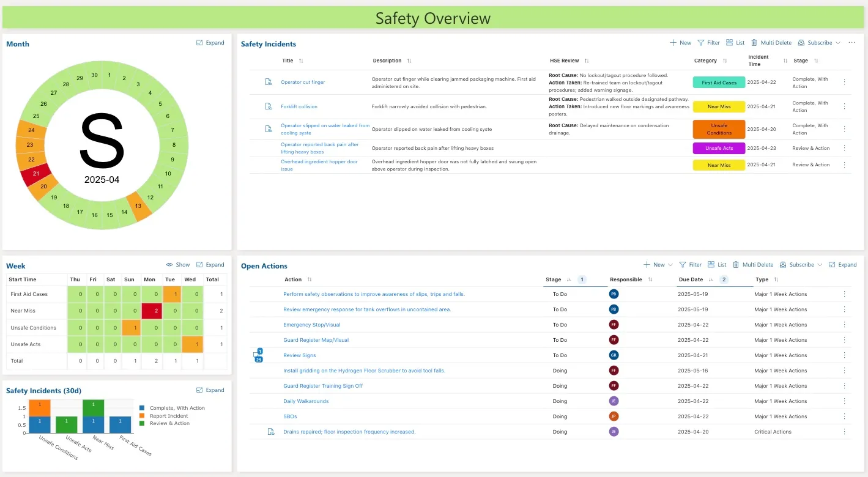Click purple Unsafe Acts category tag
Image resolution: width=868 pixels, height=477 pixels.
coord(719,148)
